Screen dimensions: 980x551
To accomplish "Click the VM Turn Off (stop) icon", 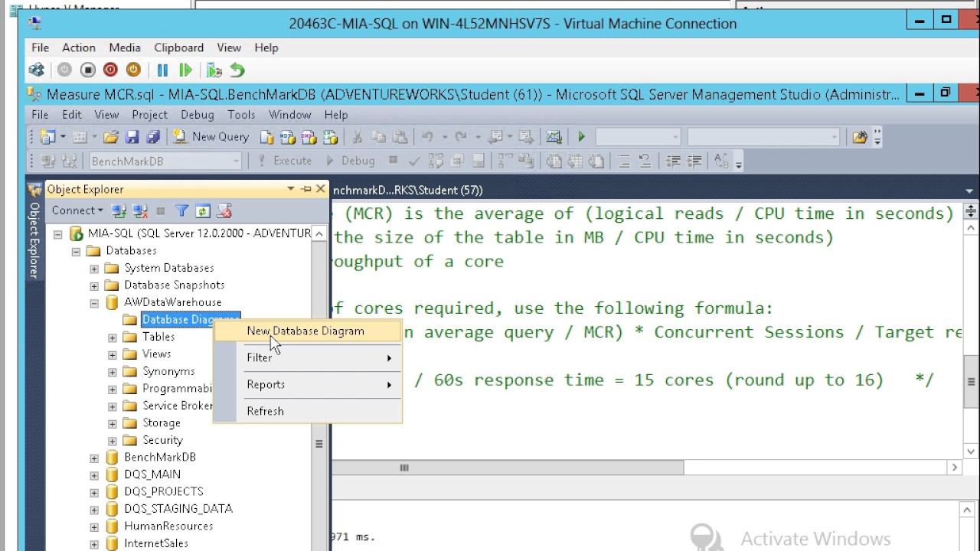I will click(x=87, y=70).
